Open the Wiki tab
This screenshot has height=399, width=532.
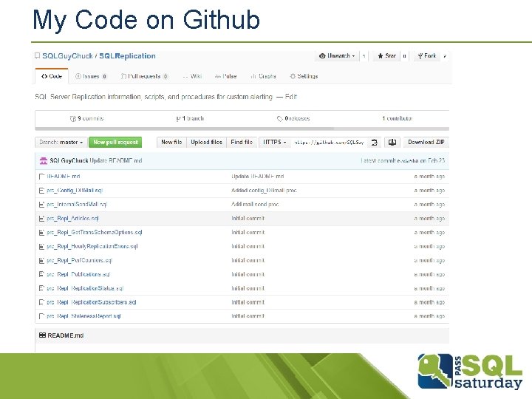point(192,76)
